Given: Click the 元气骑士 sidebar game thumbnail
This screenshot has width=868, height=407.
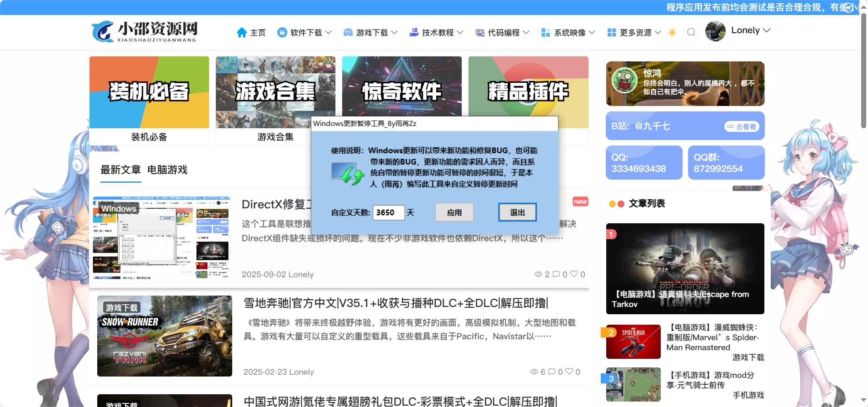Looking at the screenshot, I should click(634, 384).
